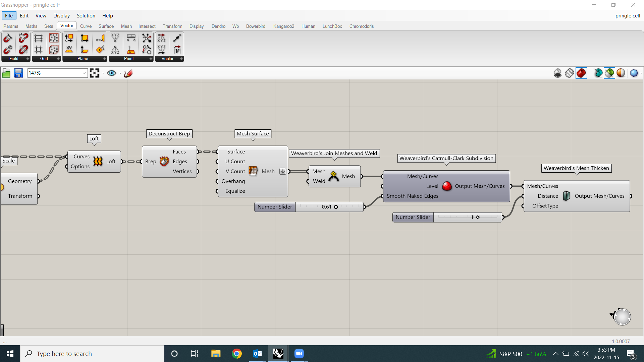Disable geometry preview with the no-preview icon
Viewport: 644px width, 362px height.
click(x=558, y=73)
